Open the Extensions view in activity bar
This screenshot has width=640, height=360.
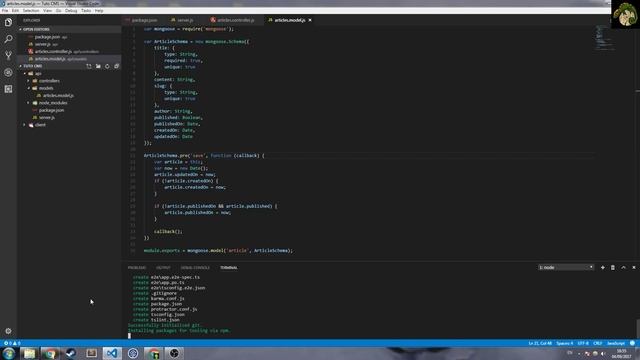pos(8,89)
